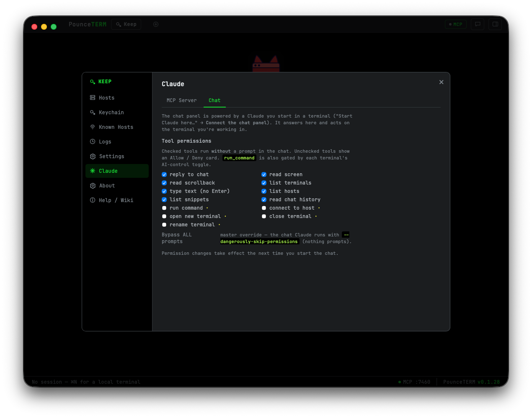This screenshot has width=532, height=418.
Task: Toggle the list hosts checkbox
Action: [x=264, y=191]
